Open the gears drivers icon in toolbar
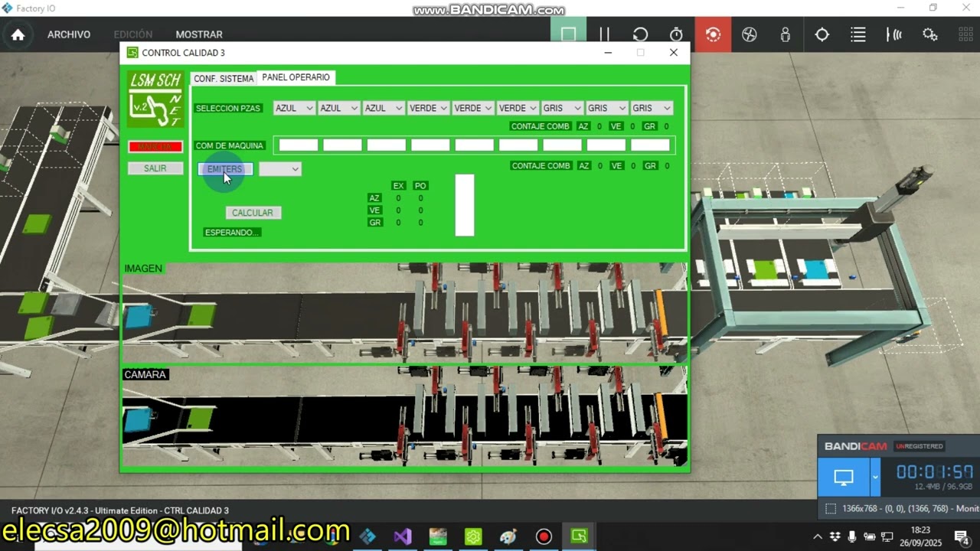The width and height of the screenshot is (980, 551). 929,34
